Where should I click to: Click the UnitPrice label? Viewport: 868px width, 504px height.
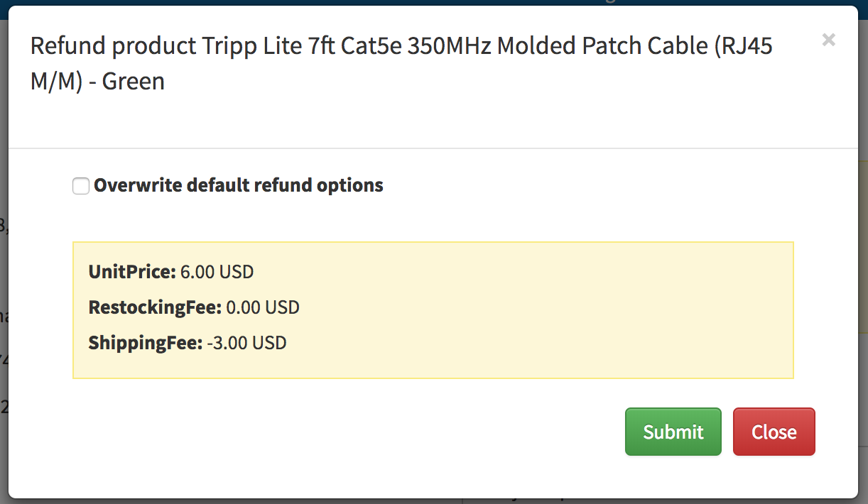(131, 271)
